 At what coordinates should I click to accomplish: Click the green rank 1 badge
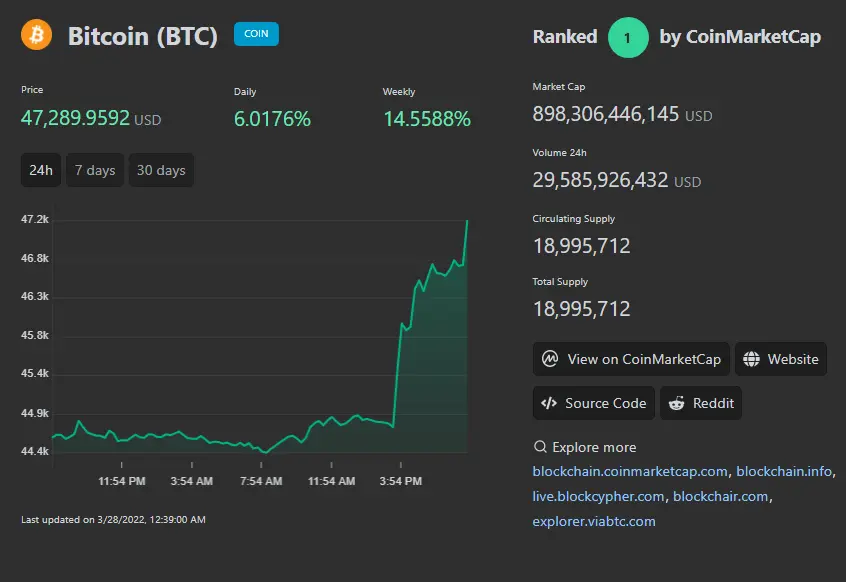pos(627,38)
